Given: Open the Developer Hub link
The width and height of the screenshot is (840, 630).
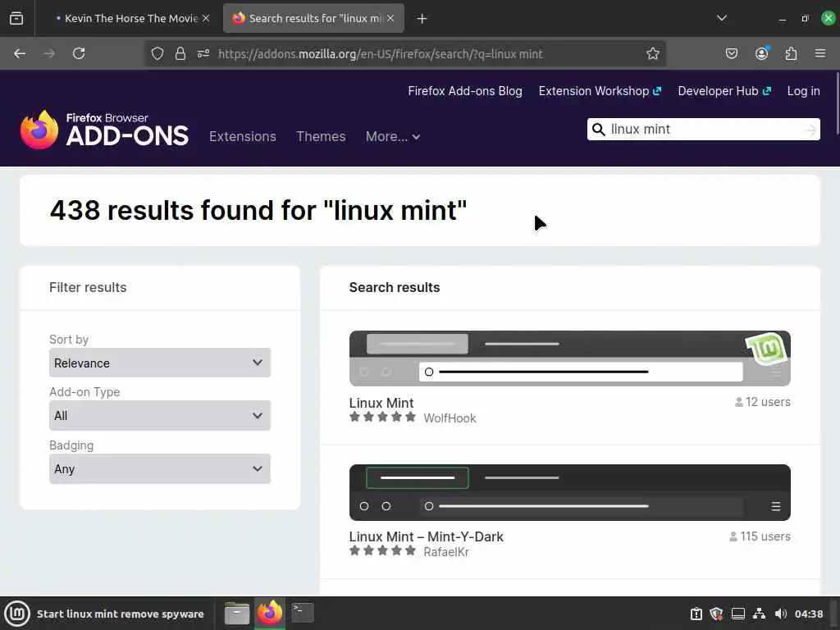Looking at the screenshot, I should pyautogui.click(x=724, y=91).
